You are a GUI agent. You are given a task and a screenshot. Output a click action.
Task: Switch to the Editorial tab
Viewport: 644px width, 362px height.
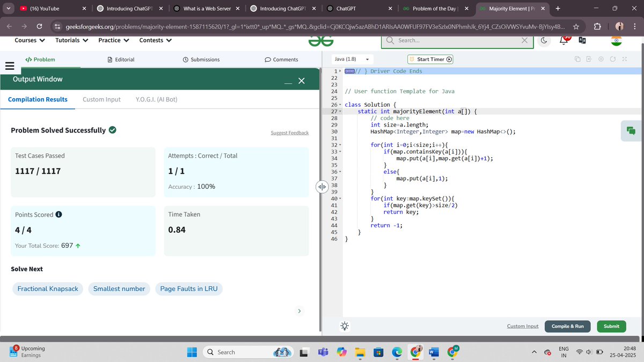[121, 60]
